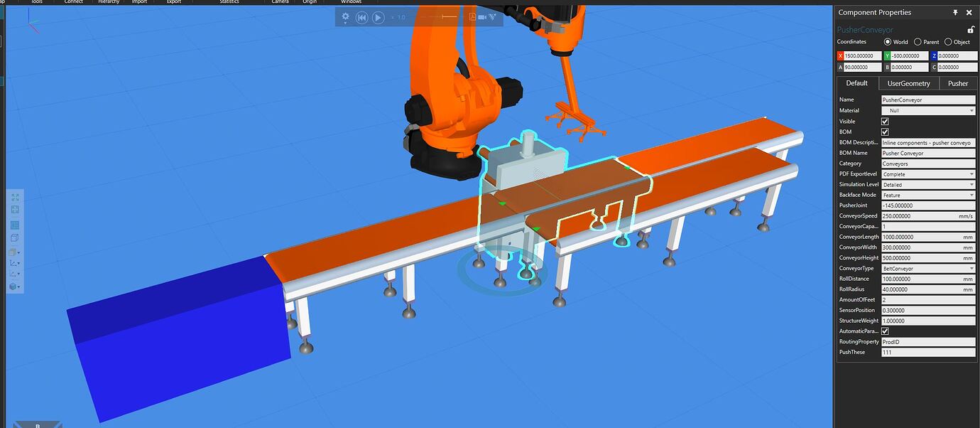Switch to the Pusher tab
This screenshot has width=980, height=428.
[957, 83]
